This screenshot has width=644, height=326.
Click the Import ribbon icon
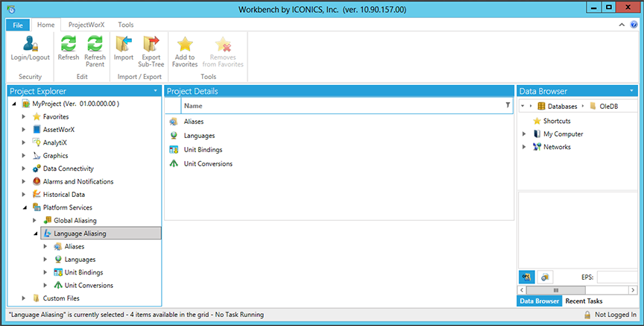(124, 45)
